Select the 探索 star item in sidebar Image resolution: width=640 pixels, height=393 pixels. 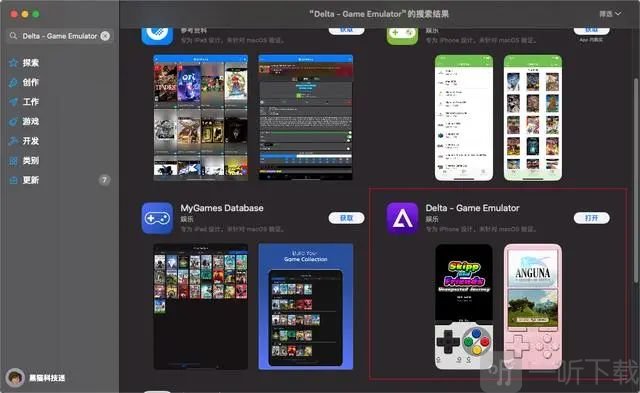click(24, 63)
